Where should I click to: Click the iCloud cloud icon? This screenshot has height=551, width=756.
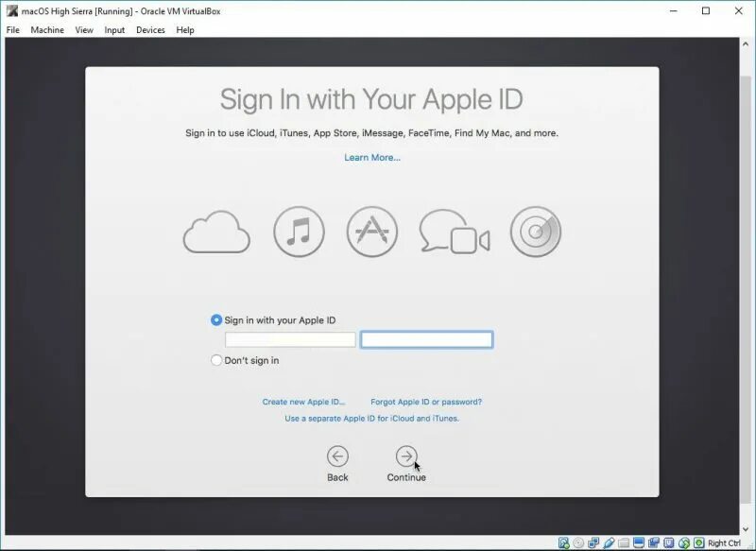pyautogui.click(x=216, y=232)
